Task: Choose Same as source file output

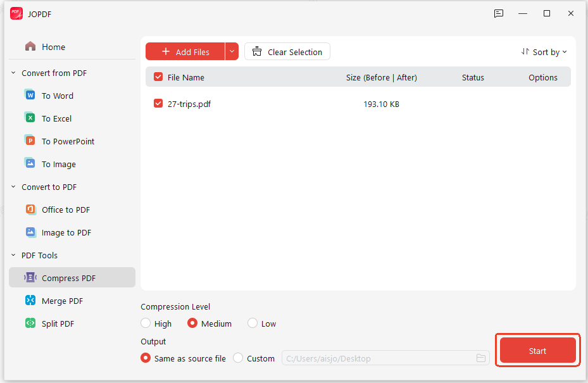Action: point(146,358)
